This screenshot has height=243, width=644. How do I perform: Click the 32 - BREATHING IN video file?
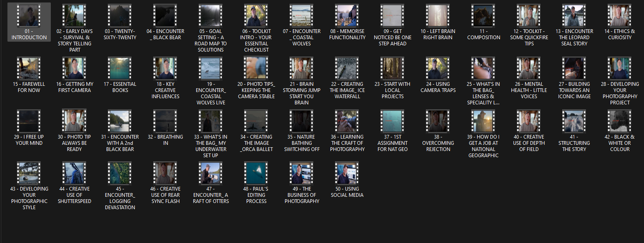pyautogui.click(x=165, y=121)
